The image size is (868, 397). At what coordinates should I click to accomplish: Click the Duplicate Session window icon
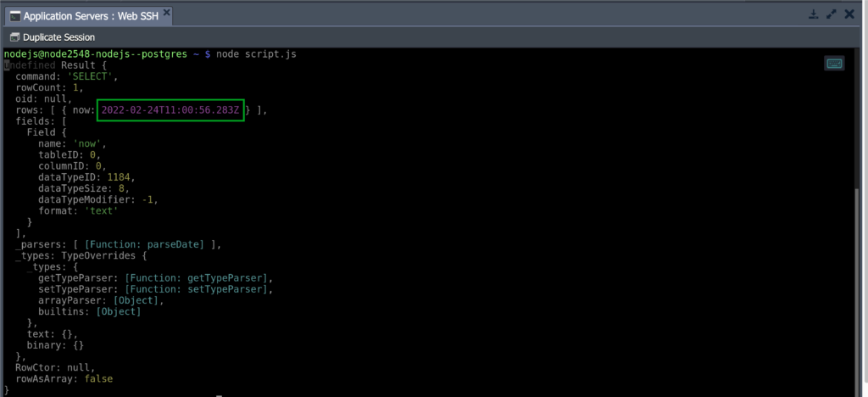tap(15, 37)
